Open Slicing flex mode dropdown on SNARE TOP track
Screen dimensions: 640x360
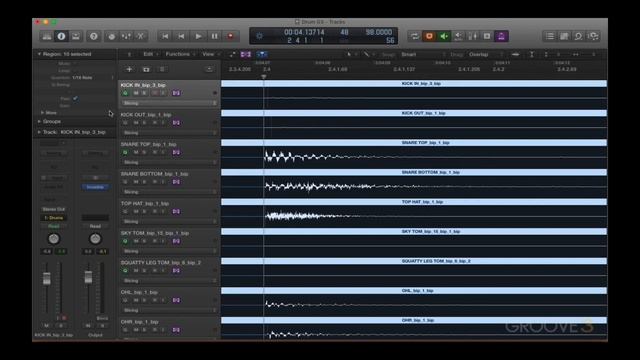[169, 162]
